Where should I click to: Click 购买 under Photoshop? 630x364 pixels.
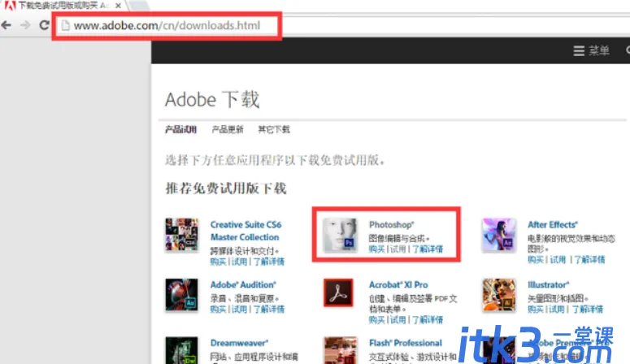(x=377, y=249)
